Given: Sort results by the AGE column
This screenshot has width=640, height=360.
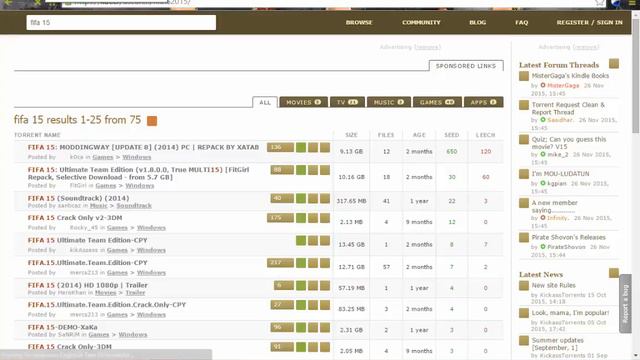Looking at the screenshot, I should click(419, 135).
